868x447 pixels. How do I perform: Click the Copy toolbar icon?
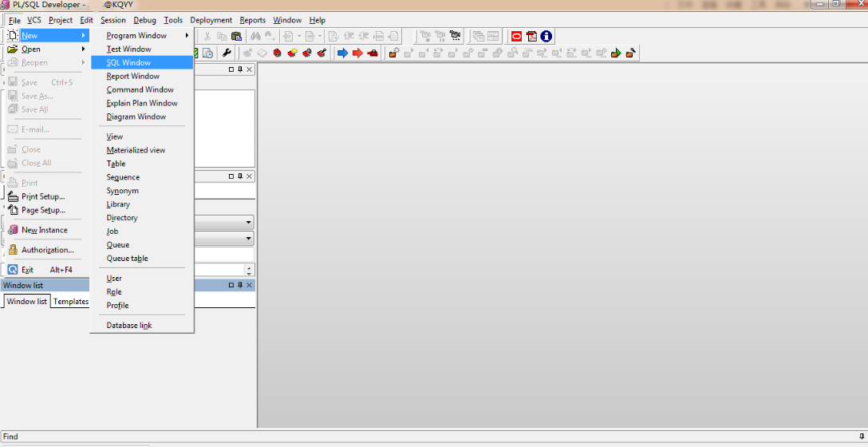click(222, 37)
